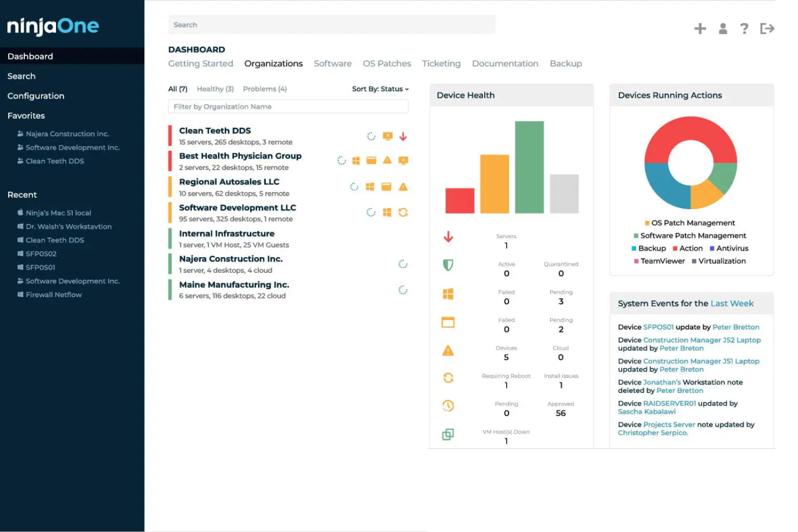Switch to Getting Started tab
This screenshot has width=798, height=532.
tap(201, 64)
